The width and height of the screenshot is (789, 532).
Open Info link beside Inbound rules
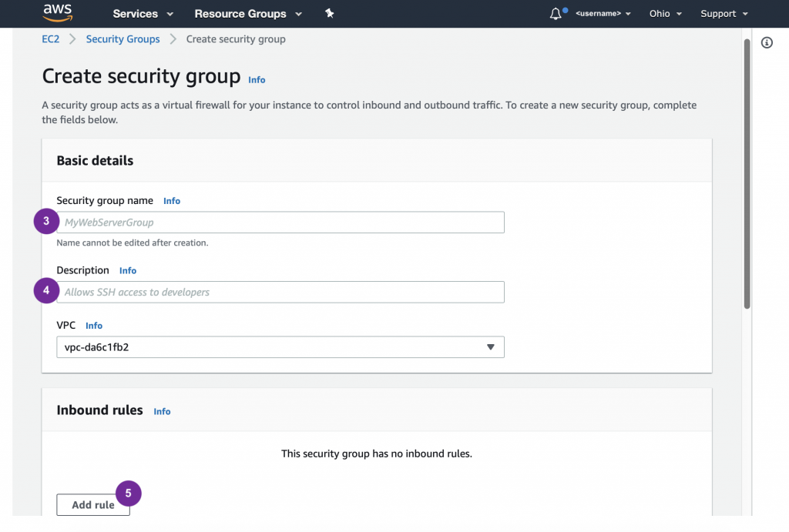[162, 412]
